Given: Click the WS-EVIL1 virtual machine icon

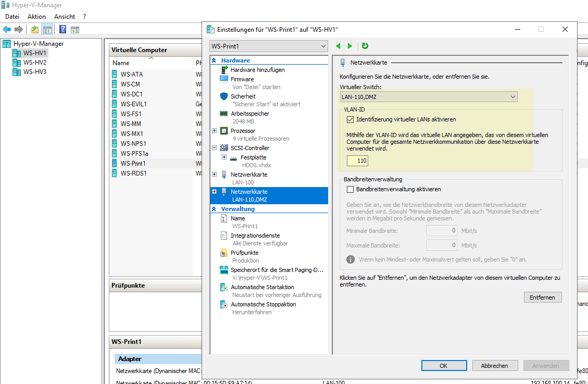Looking at the screenshot, I should pos(115,104).
